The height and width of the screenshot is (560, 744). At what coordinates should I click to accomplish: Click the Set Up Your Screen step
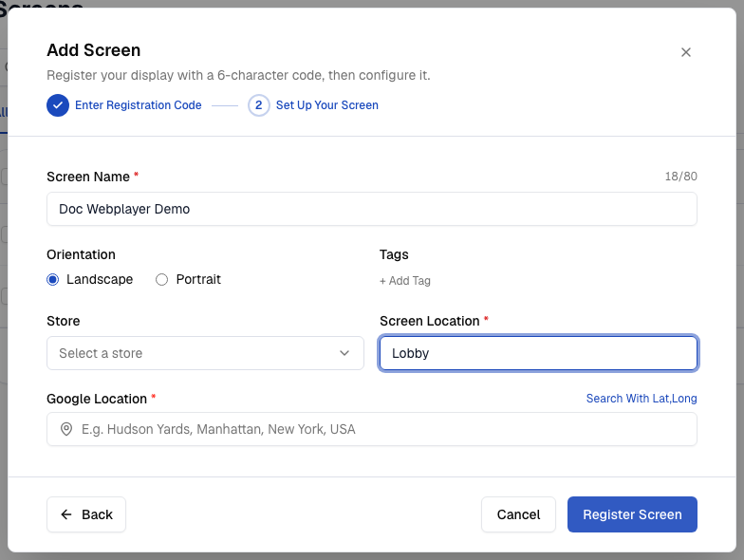326,104
